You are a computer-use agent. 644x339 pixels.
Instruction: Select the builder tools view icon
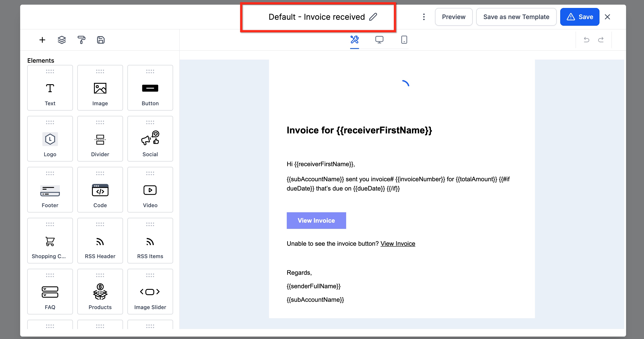pos(354,39)
